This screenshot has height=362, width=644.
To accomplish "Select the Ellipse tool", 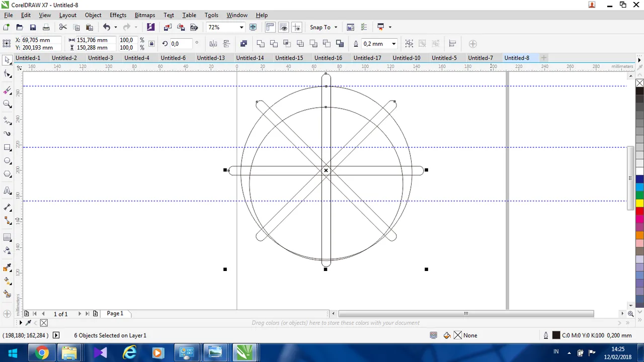I will click(x=8, y=161).
